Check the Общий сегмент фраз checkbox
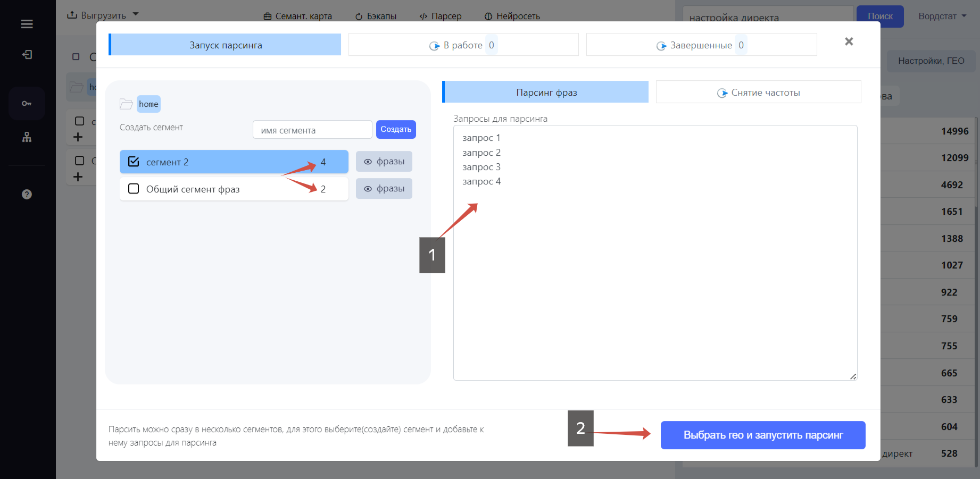This screenshot has width=980, height=479. (x=134, y=189)
